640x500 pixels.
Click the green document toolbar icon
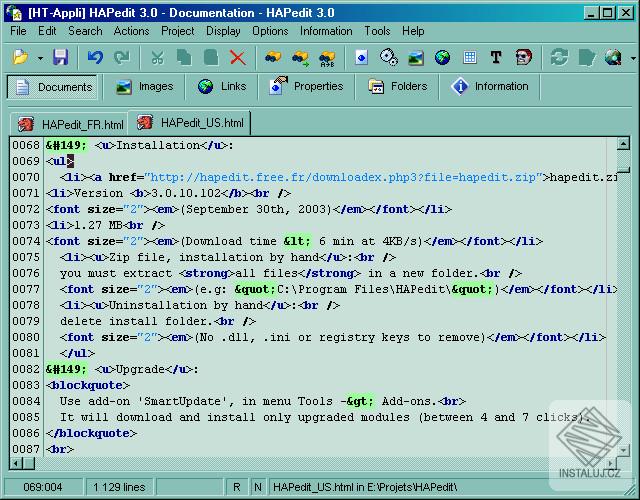(587, 58)
